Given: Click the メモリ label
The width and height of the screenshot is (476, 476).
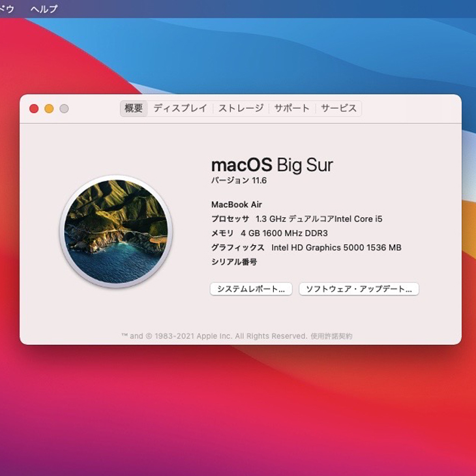Looking at the screenshot, I should pos(222,233).
